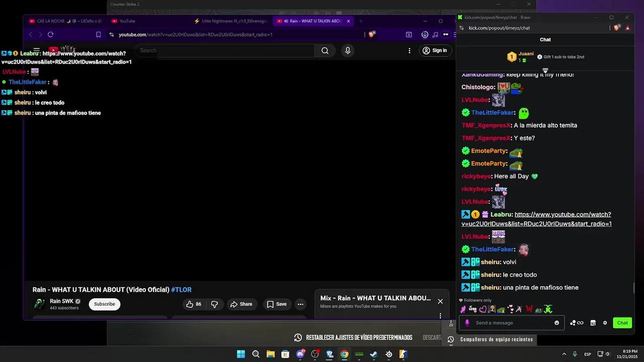
Task: Sign in to YouTube
Action: click(435, 50)
